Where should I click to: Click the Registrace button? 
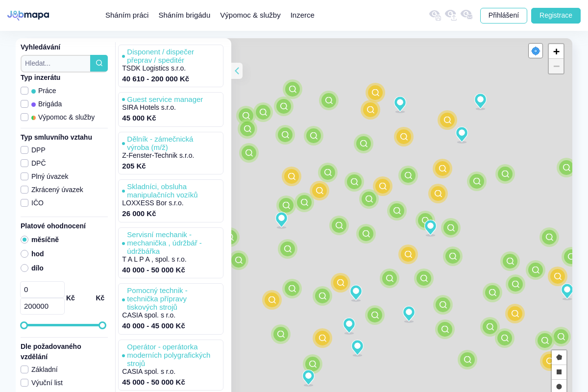click(556, 15)
